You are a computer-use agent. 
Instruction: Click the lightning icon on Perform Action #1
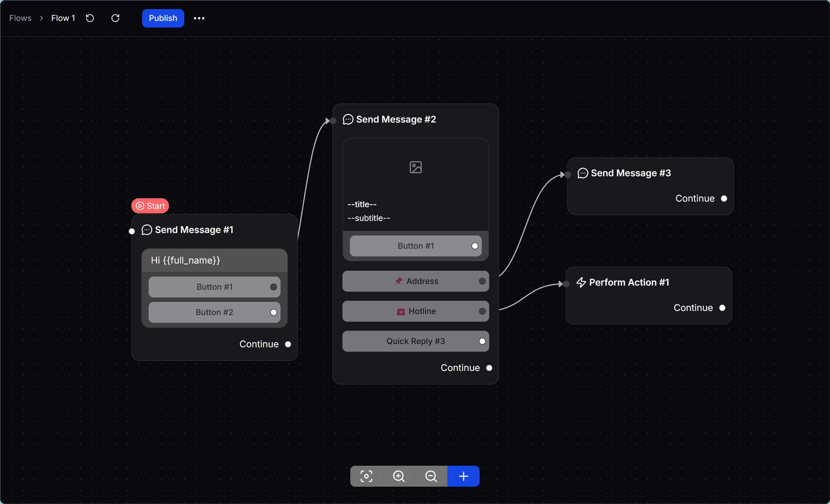[x=581, y=282]
